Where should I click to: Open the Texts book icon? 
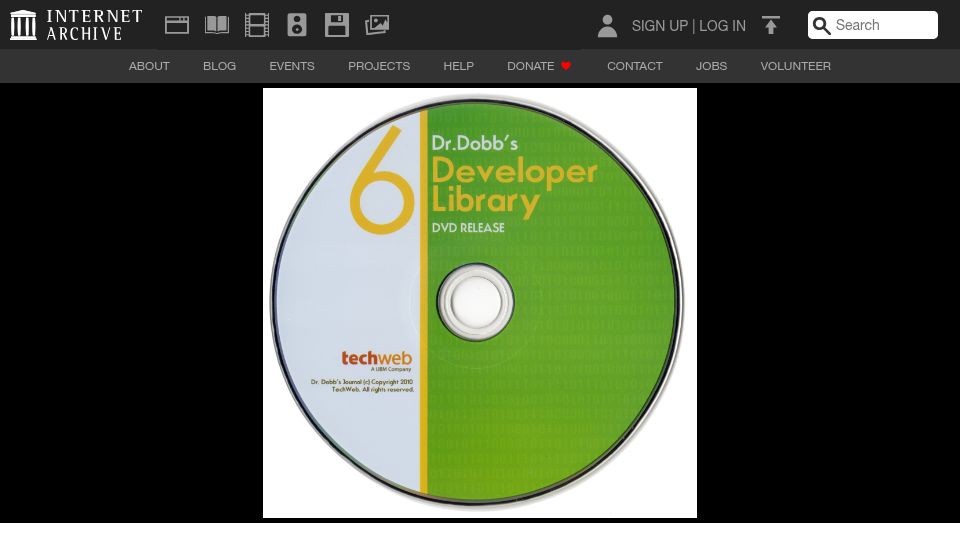tap(217, 25)
